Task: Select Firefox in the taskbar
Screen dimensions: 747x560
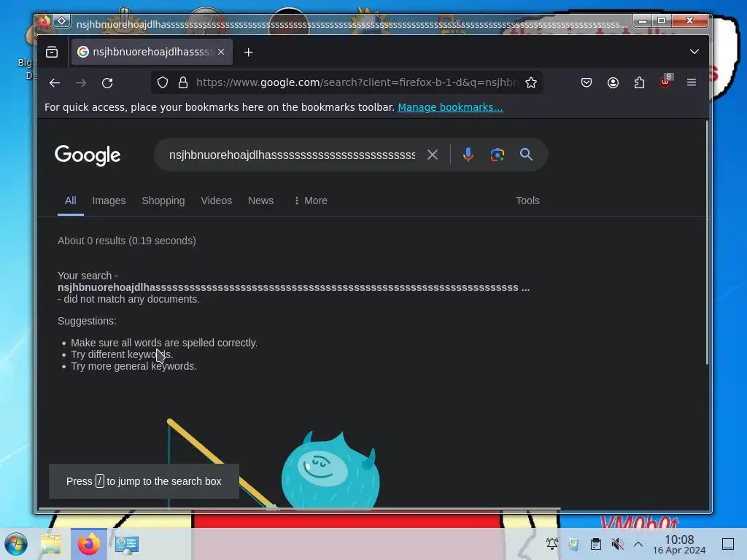Action: tap(88, 544)
